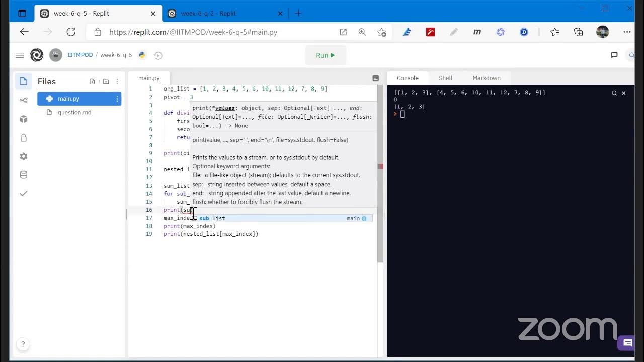Viewport: 644px width, 362px height.
Task: Open the chat comment icon in header
Action: pyautogui.click(x=614, y=55)
